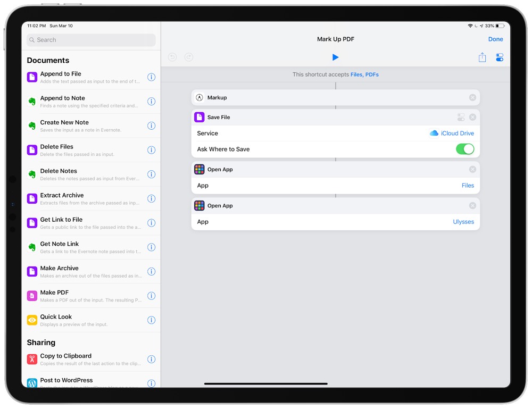
Task: Change the Ulysses app selection
Action: (x=463, y=222)
